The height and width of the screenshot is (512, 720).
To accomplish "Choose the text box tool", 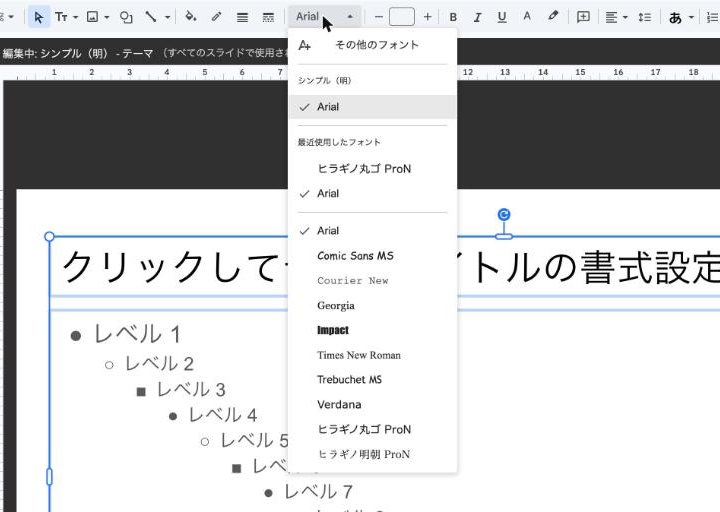I will [x=61, y=17].
